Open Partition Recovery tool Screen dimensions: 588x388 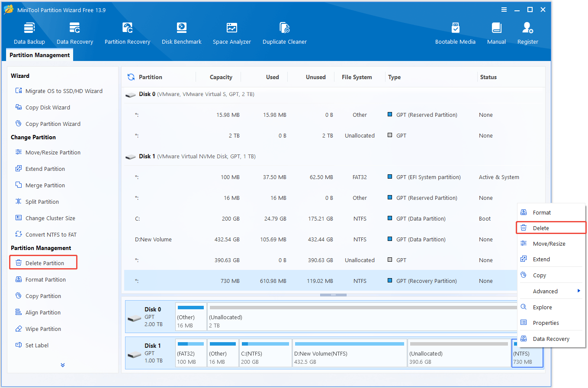tap(127, 33)
